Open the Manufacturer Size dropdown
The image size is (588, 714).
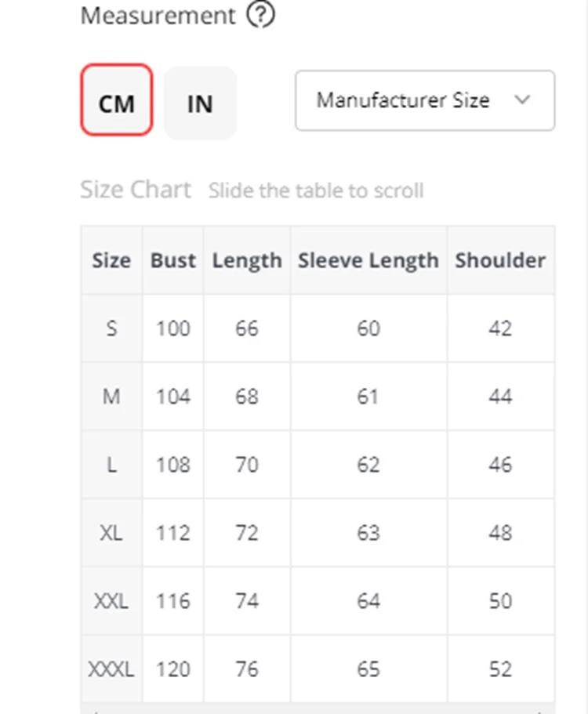coord(425,100)
